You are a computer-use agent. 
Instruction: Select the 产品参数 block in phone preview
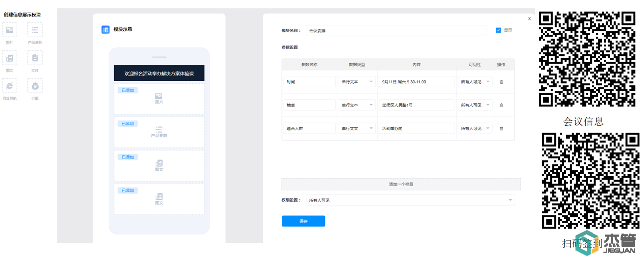click(159, 132)
